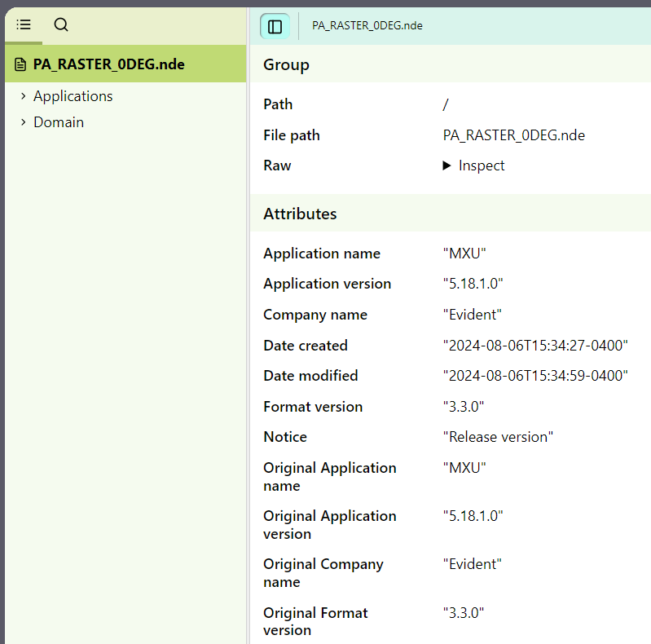Screen dimensions: 651x644
Task: Click the Company name value "Evident"
Action: coord(472,315)
